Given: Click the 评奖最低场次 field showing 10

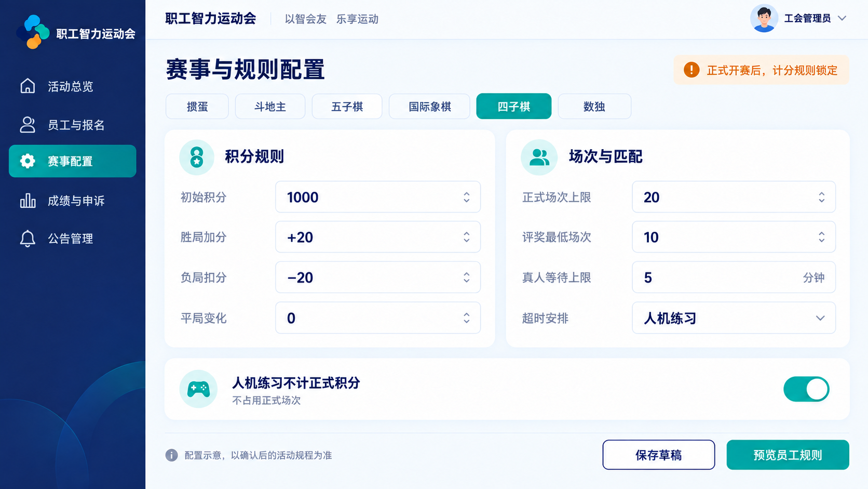Looking at the screenshot, I should [x=734, y=237].
